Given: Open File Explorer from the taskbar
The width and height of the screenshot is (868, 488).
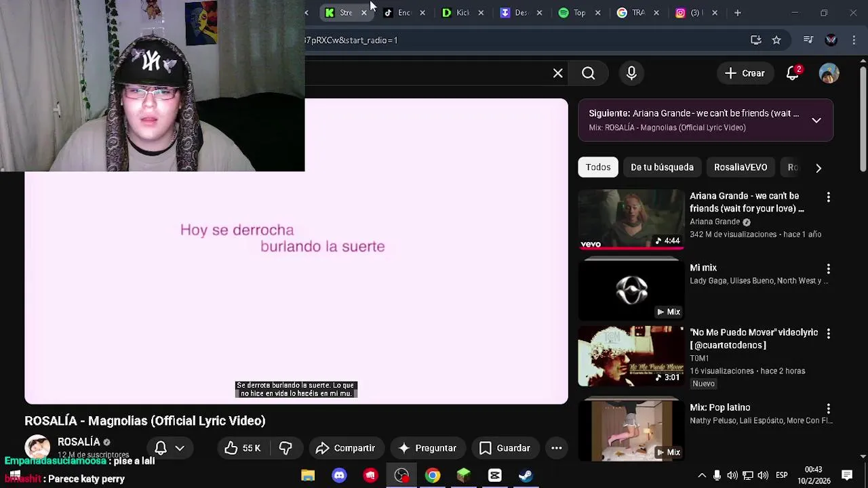Looking at the screenshot, I should click(308, 475).
